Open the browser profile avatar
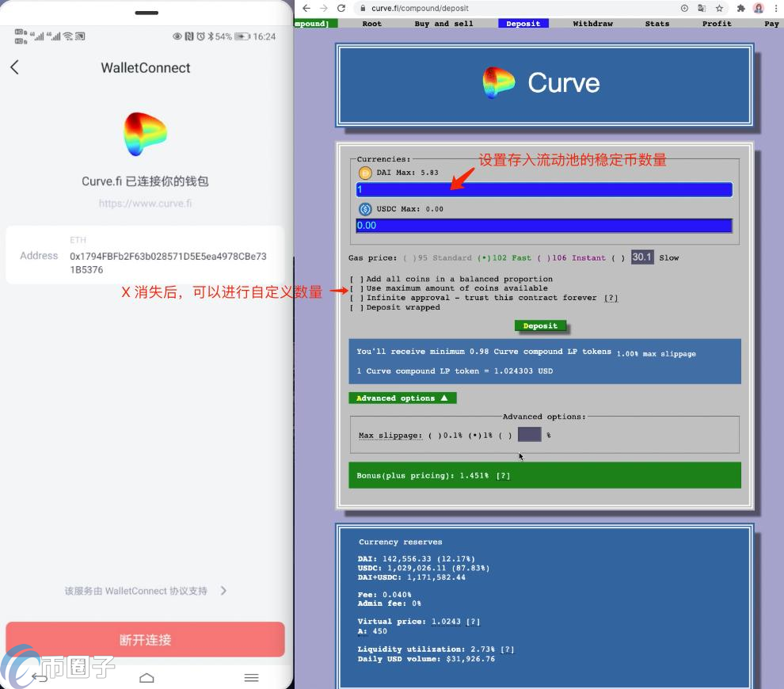 [x=759, y=8]
